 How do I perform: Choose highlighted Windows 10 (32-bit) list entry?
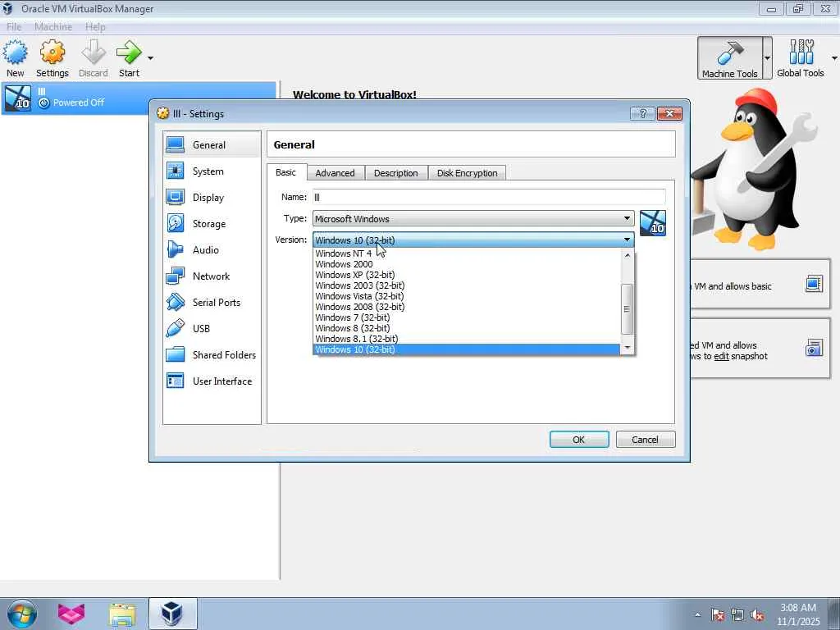click(466, 349)
